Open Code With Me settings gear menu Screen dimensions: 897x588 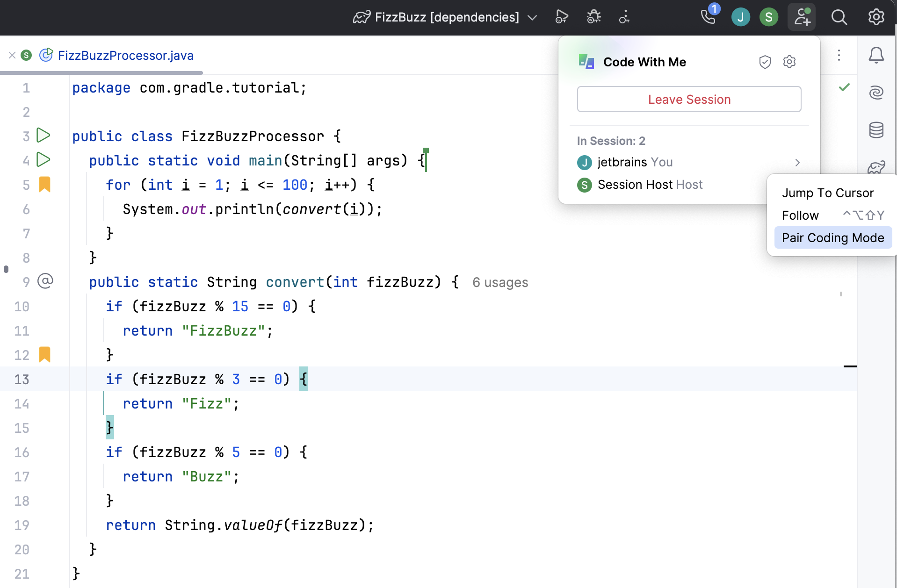pos(789,62)
